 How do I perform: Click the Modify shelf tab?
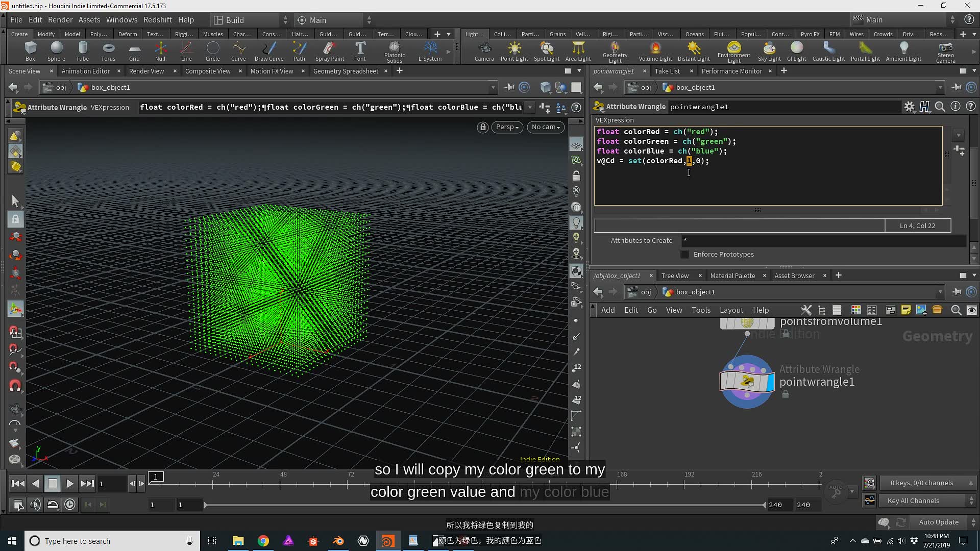tap(46, 34)
